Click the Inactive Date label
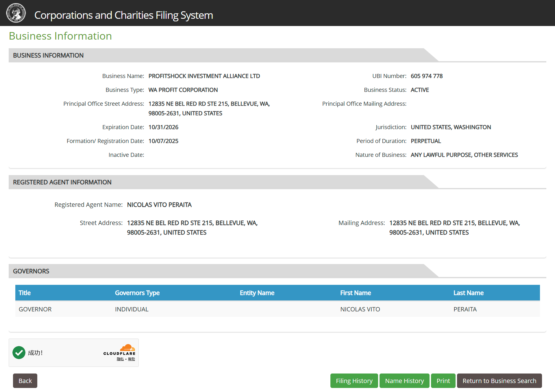Image resolution: width=555 pixels, height=392 pixels. coord(126,155)
